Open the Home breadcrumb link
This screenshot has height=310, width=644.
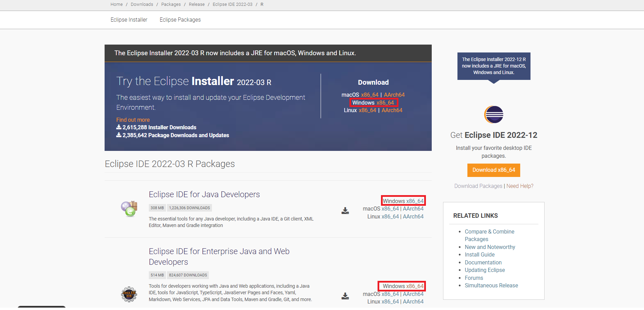point(117,4)
